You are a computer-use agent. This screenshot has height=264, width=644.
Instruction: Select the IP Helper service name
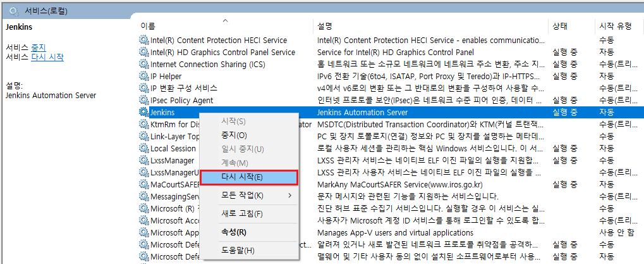click(x=166, y=76)
